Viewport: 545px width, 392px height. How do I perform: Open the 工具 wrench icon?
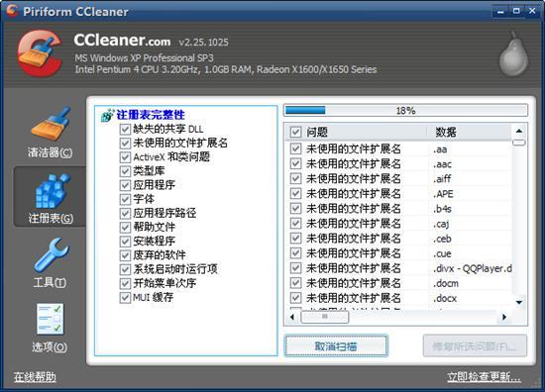click(52, 255)
